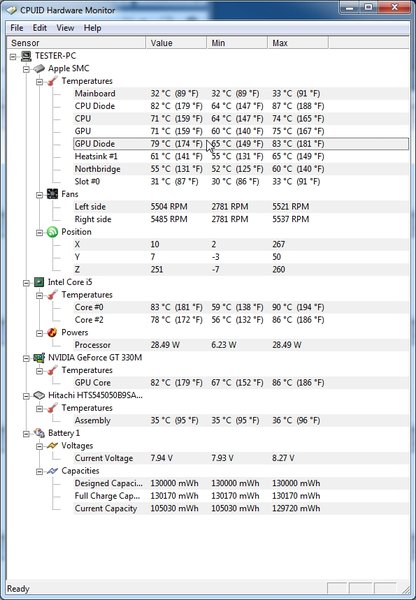Click the TESTER-PC computer icon
The image size is (416, 600).
pyautogui.click(x=26, y=56)
